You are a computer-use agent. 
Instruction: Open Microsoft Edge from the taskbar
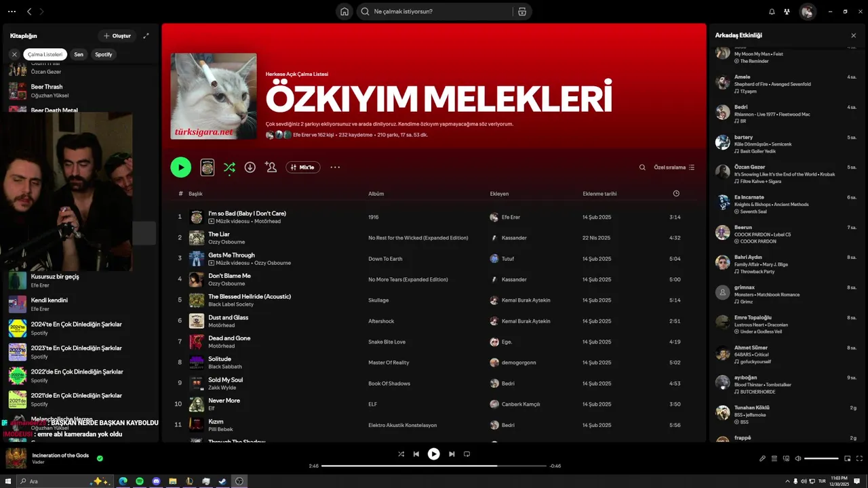[x=123, y=481]
